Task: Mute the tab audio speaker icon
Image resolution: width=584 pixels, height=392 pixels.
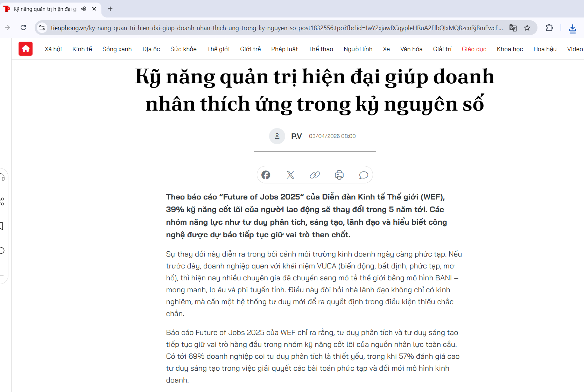Action: [x=84, y=9]
